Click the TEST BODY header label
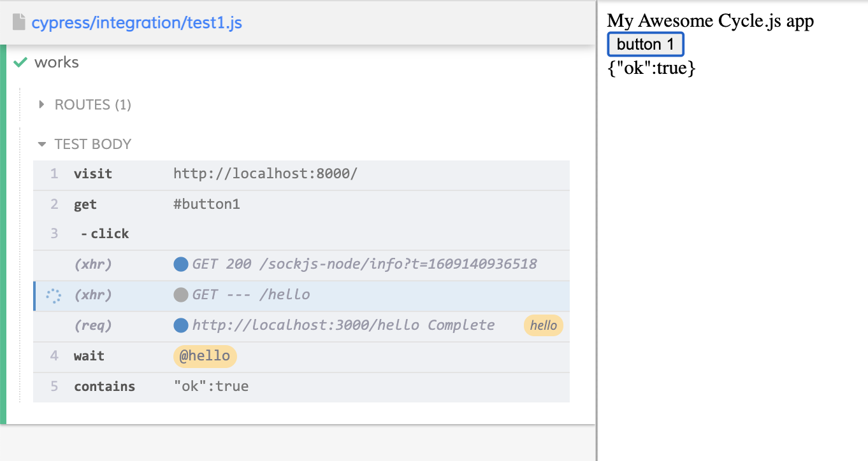This screenshot has height=461, width=868. [x=93, y=144]
